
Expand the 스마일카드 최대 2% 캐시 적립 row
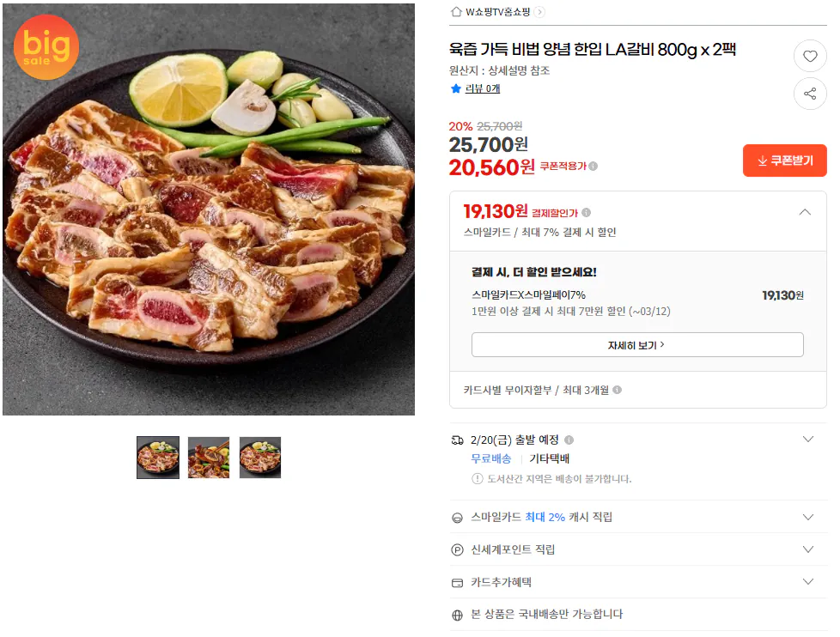point(807,517)
